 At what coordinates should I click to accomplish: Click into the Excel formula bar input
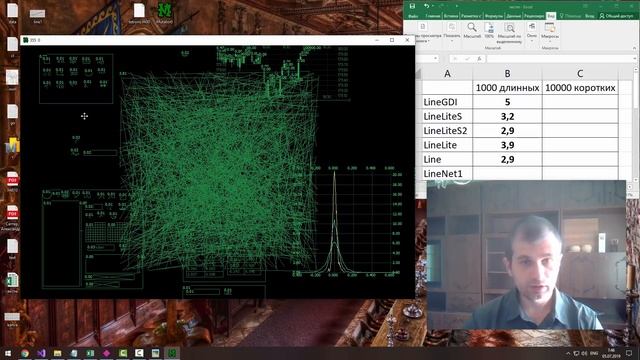[558, 59]
